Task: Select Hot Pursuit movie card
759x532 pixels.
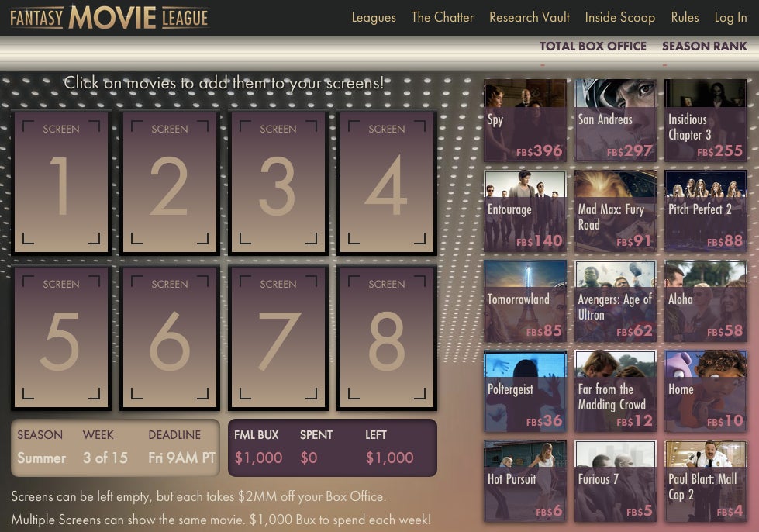Action: coord(525,481)
